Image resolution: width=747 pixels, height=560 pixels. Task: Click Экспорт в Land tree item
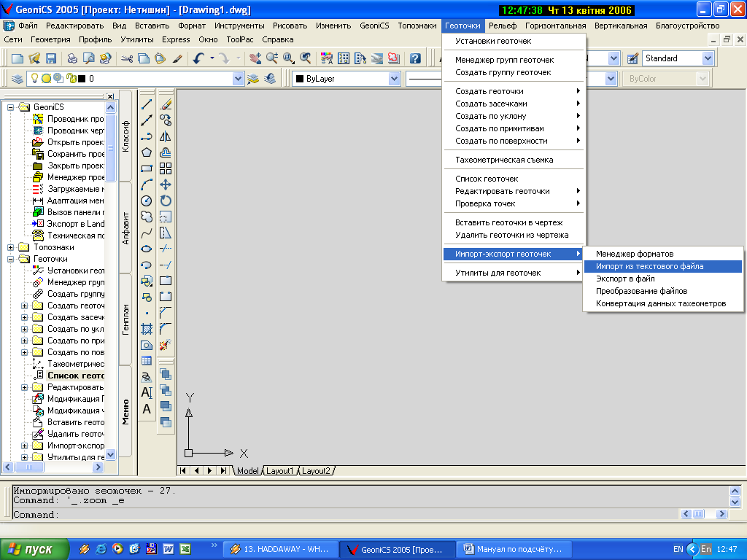[x=75, y=224]
